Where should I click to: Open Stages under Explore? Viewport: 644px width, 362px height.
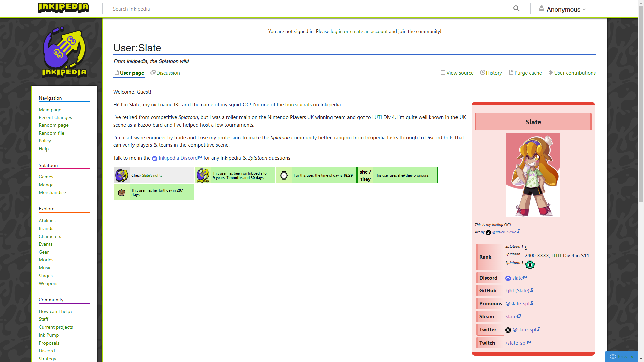click(x=46, y=276)
